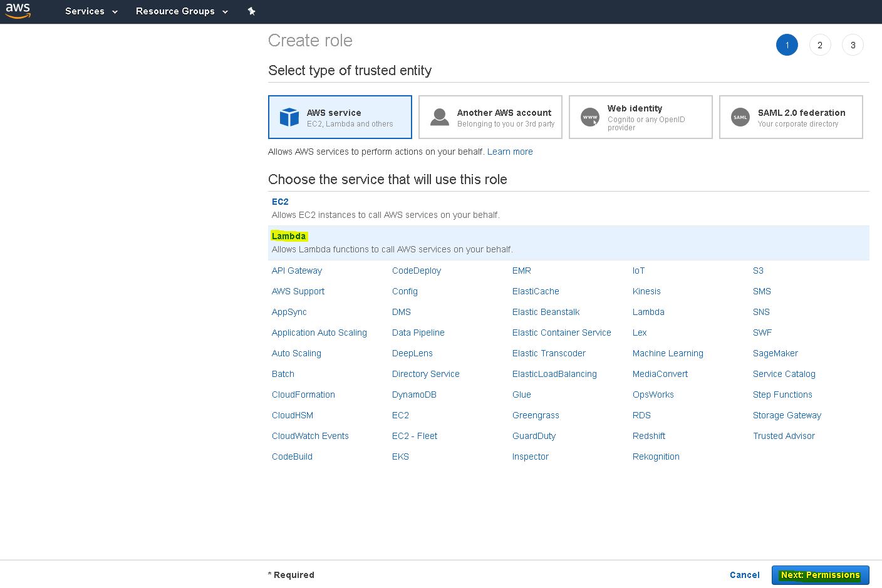Open the Learn more link
The image size is (882, 588).
coord(510,152)
